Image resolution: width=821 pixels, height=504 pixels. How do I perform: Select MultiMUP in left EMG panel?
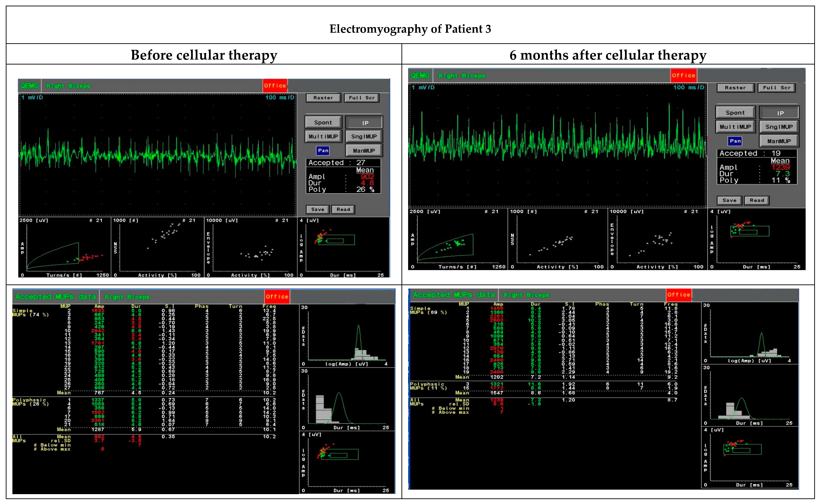323,136
